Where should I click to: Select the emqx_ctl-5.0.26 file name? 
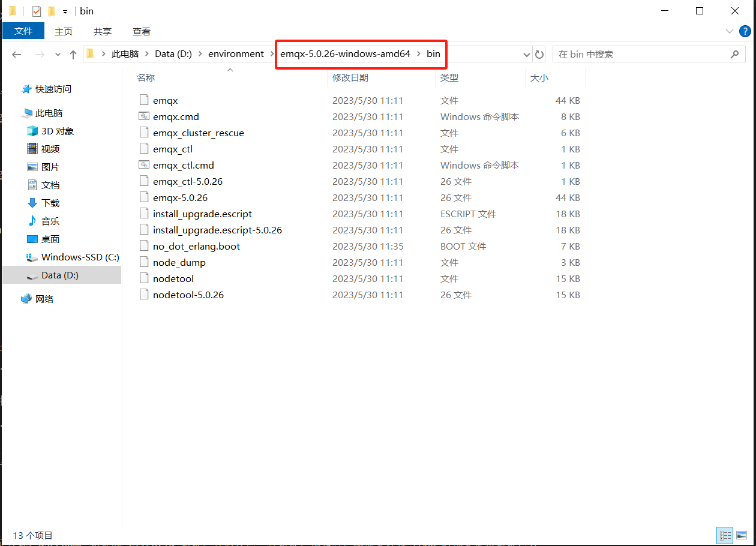pyautogui.click(x=188, y=181)
